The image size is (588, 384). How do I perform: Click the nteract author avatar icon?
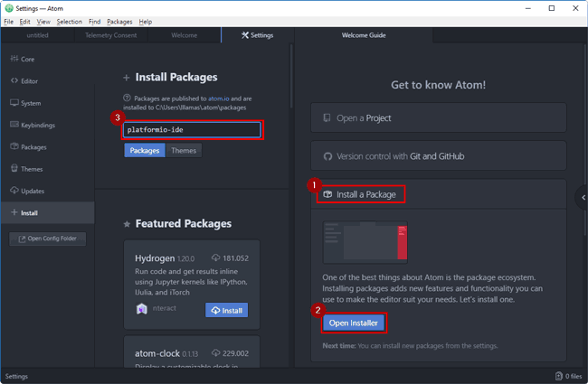point(141,309)
